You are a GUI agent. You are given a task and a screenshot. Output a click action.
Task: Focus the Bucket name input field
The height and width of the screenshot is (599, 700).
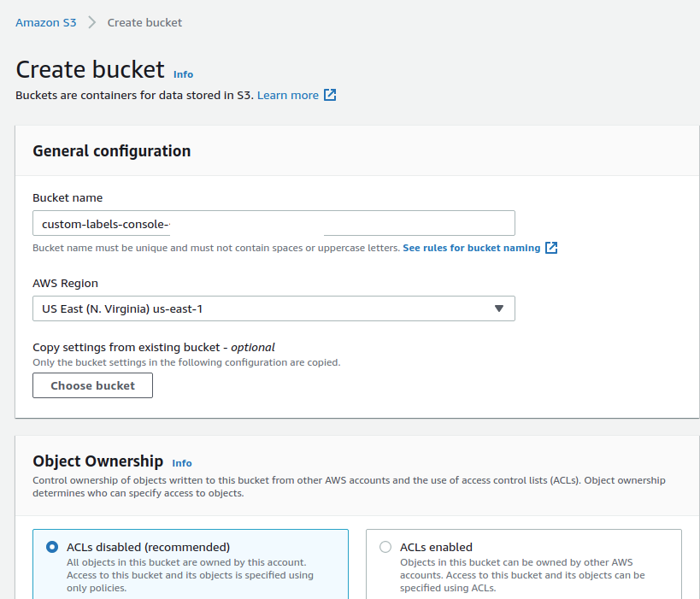point(274,223)
